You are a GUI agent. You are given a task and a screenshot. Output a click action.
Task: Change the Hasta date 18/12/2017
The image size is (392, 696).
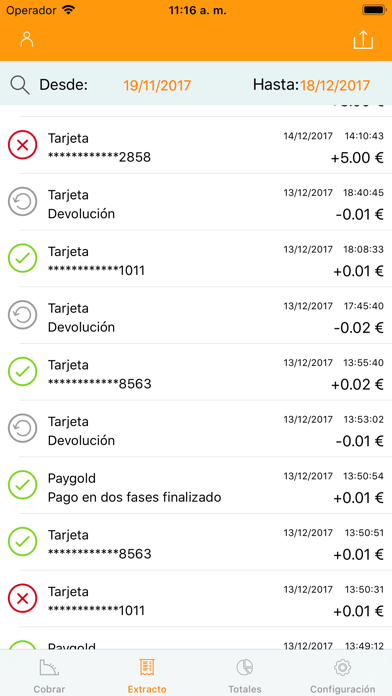point(335,85)
